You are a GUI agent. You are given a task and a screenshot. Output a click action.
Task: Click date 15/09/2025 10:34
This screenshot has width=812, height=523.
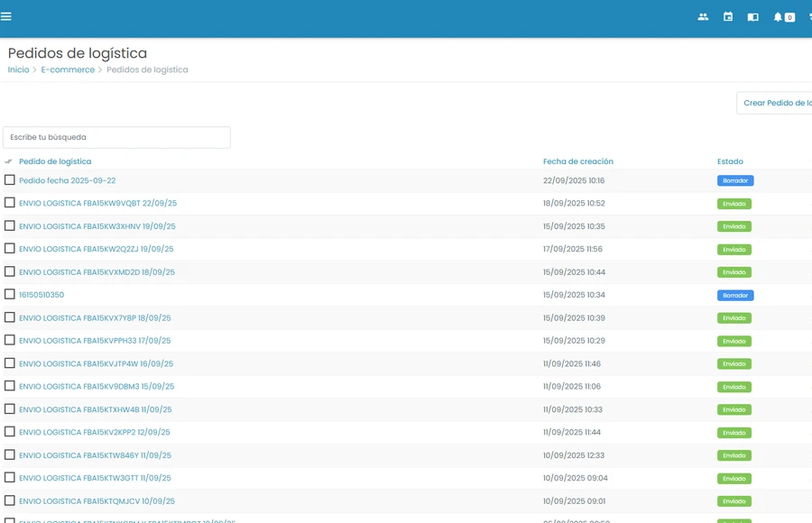coord(574,295)
